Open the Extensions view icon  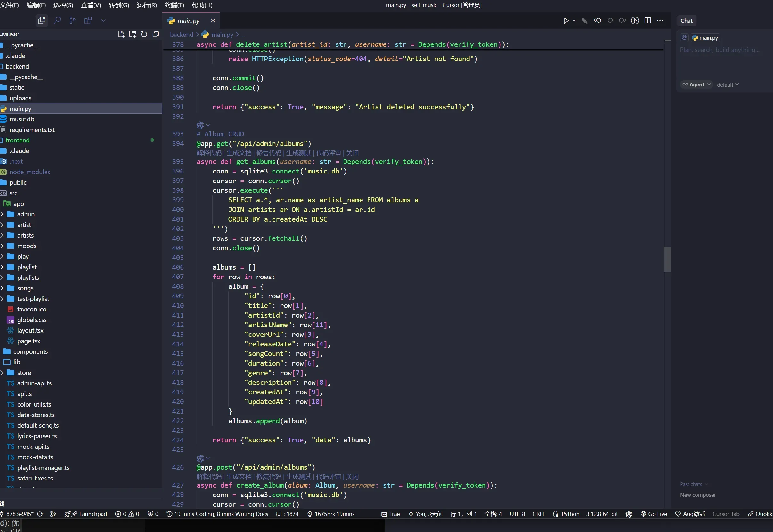[88, 20]
